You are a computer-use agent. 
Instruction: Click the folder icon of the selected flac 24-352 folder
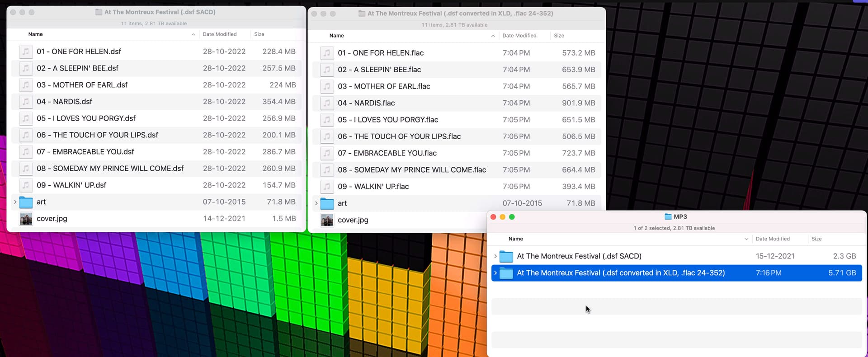point(506,273)
